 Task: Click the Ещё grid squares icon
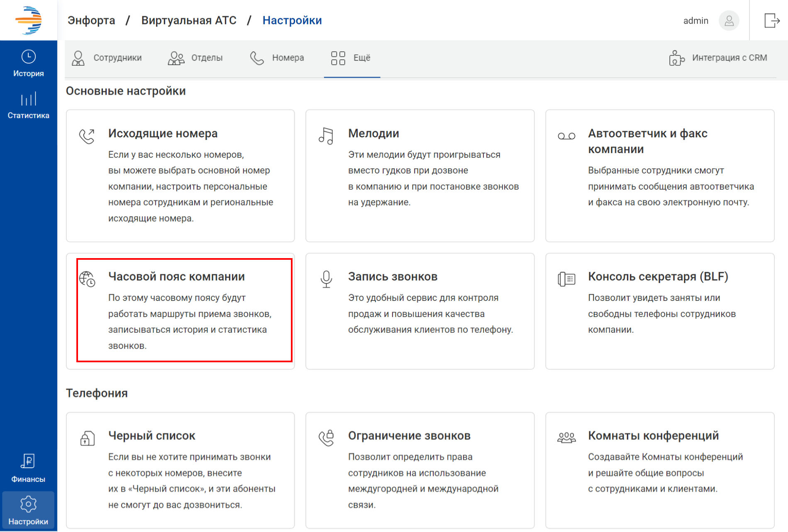338,58
